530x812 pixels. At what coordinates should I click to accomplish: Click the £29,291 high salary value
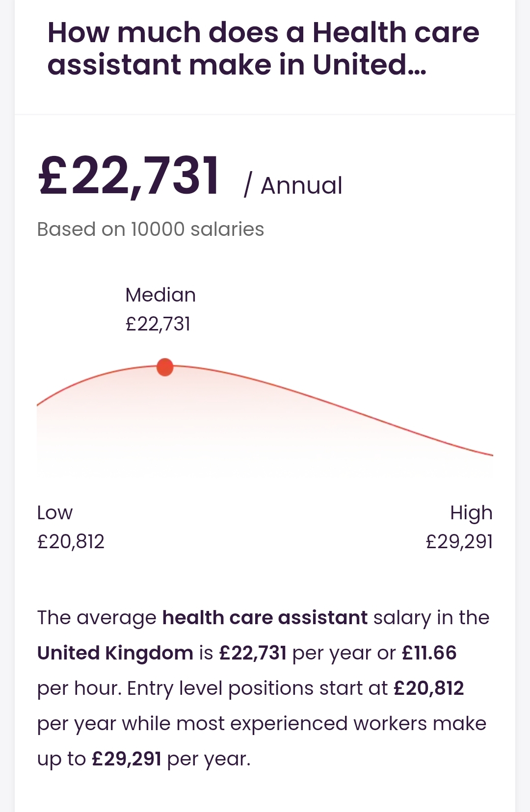[x=459, y=541]
